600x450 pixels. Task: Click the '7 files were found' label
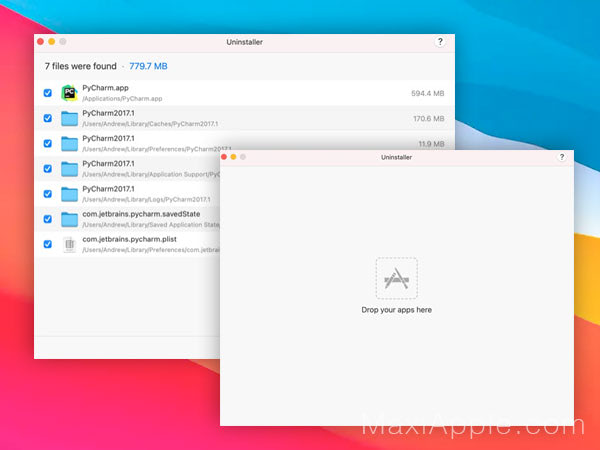(80, 66)
